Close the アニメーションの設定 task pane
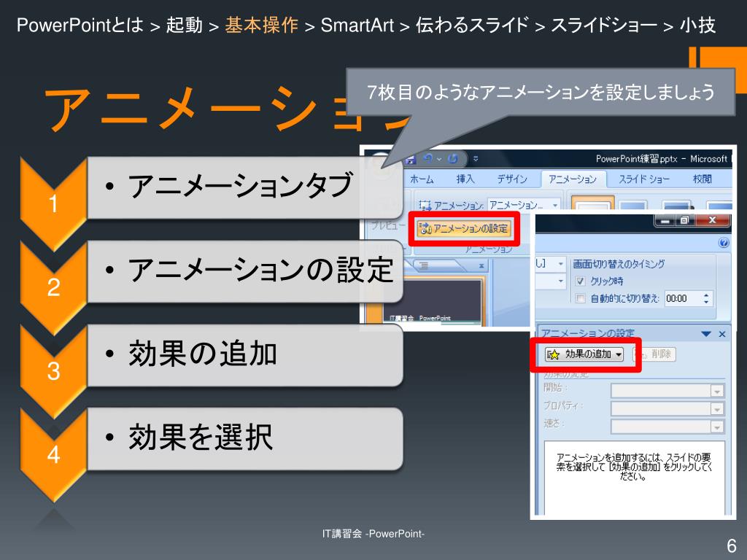This screenshot has height=560, width=747. point(722,334)
